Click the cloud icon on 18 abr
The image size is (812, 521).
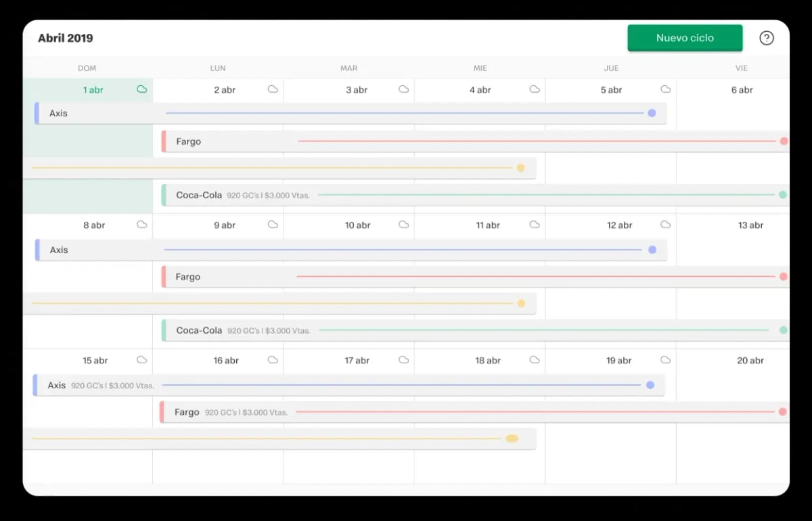coord(535,359)
